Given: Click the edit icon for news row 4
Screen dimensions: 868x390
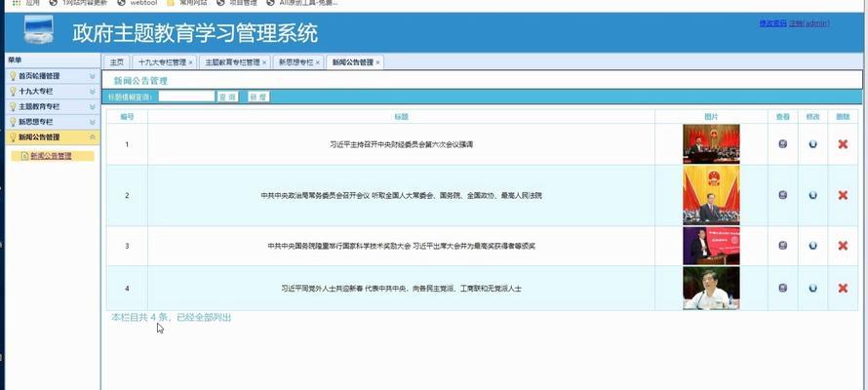Looking at the screenshot, I should [x=812, y=288].
